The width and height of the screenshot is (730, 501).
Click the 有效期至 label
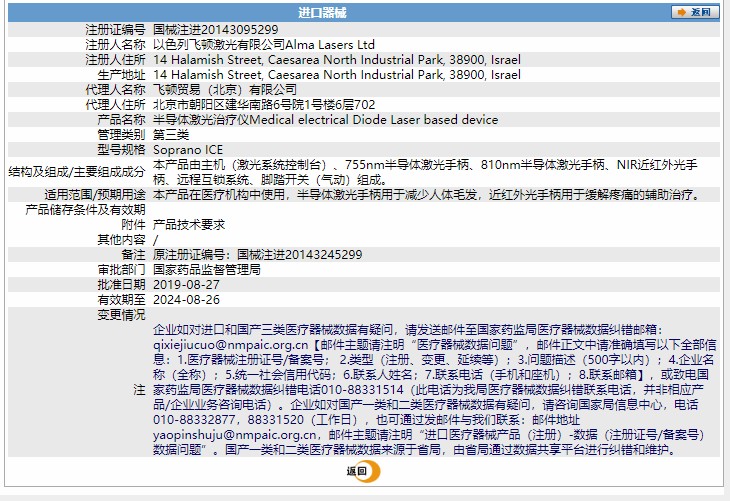pyautogui.click(x=121, y=299)
